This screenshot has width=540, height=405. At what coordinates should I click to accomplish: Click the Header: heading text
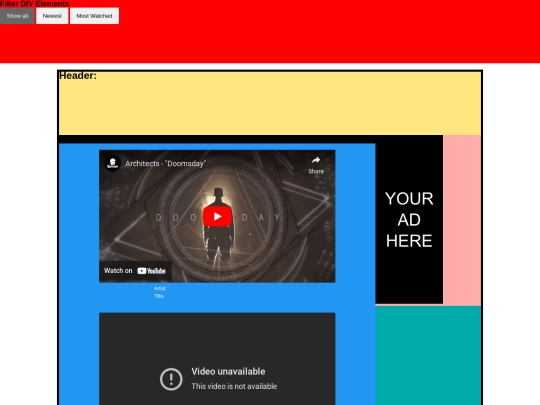78,76
